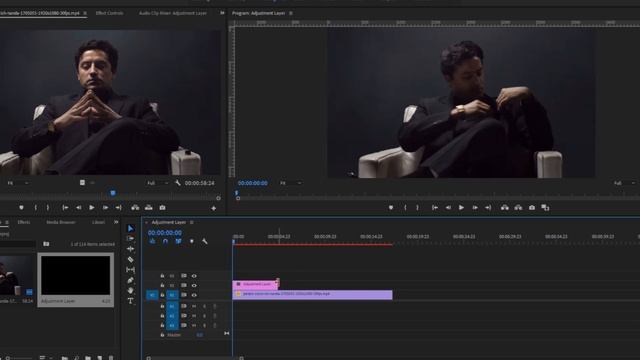Toggle insert sequences as nests option
This screenshot has width=640, height=360.
(152, 241)
